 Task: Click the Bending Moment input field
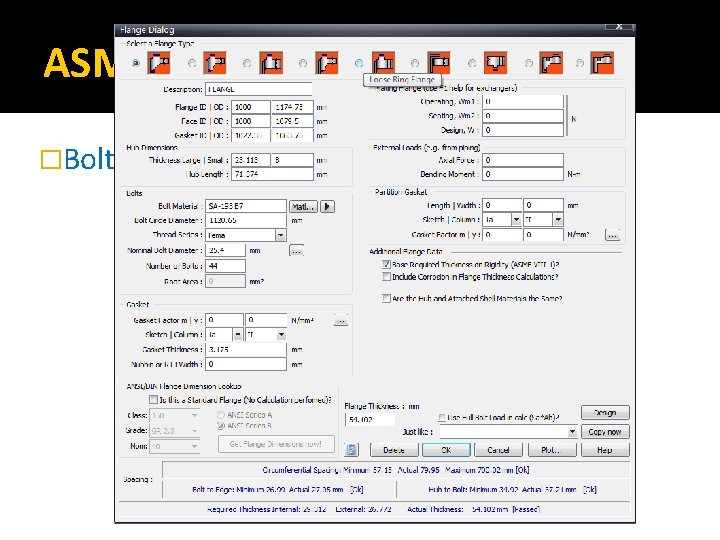pos(523,174)
